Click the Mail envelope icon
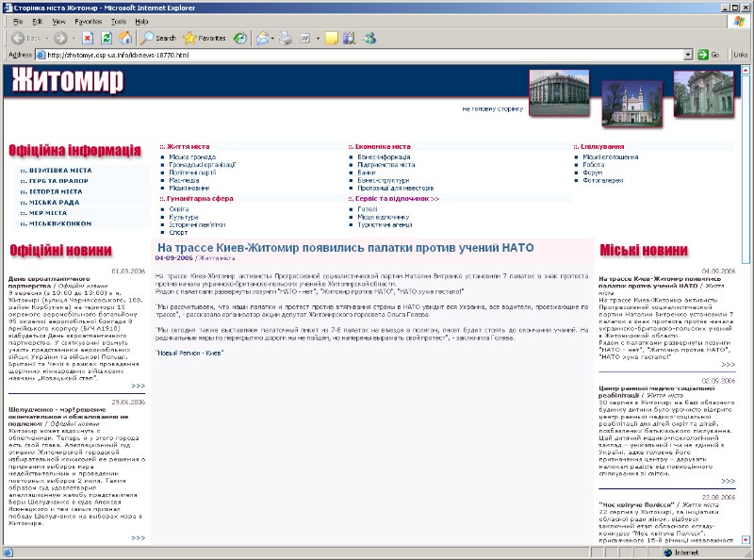 click(x=264, y=38)
